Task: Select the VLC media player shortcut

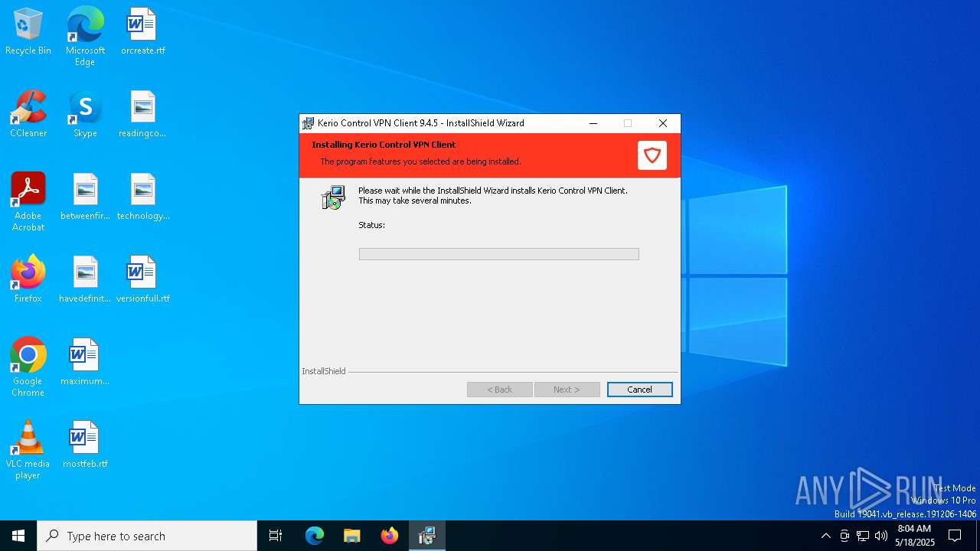Action: point(28,450)
